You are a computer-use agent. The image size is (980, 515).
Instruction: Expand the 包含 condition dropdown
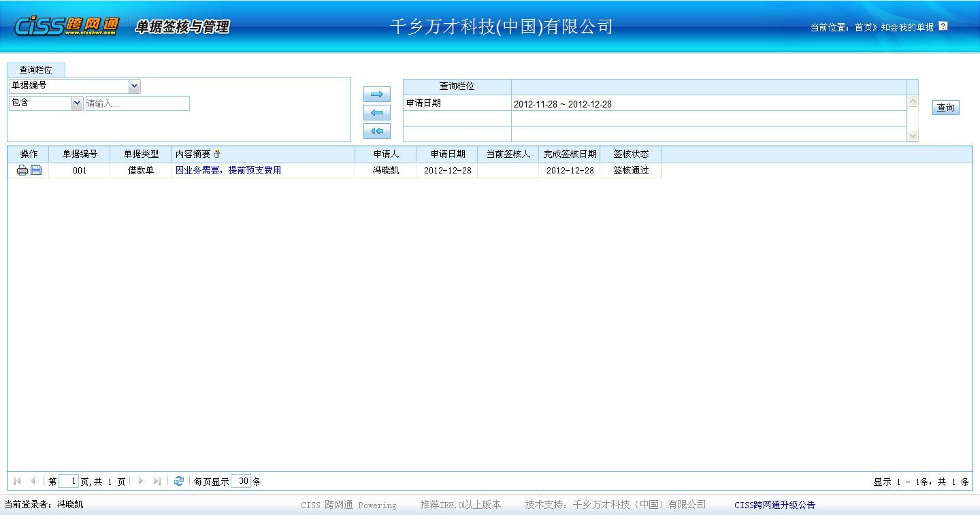[77, 103]
